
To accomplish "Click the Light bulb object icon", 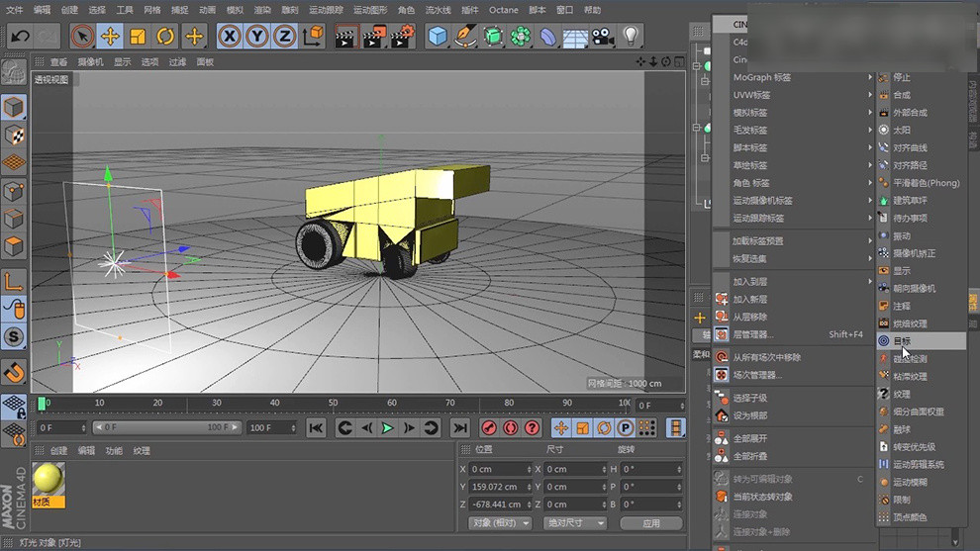I will coord(630,37).
